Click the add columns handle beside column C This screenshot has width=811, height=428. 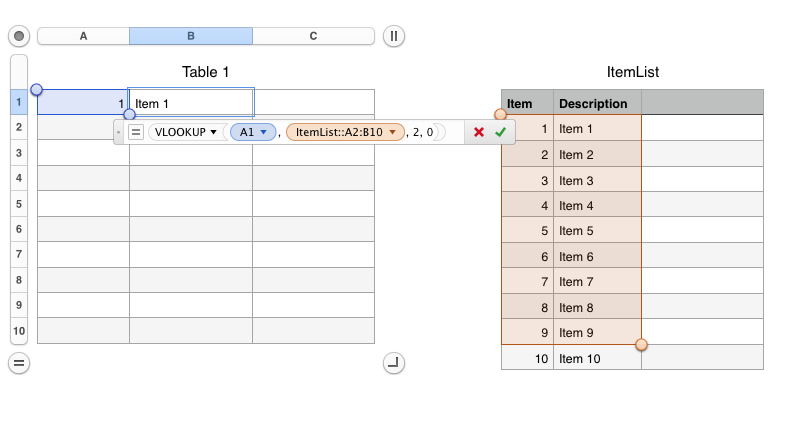(394, 36)
